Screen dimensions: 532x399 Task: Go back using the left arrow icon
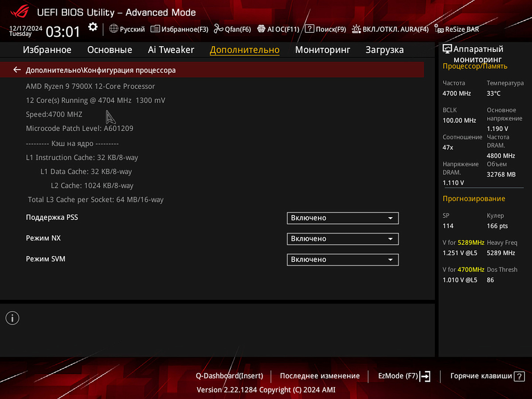coord(17,70)
